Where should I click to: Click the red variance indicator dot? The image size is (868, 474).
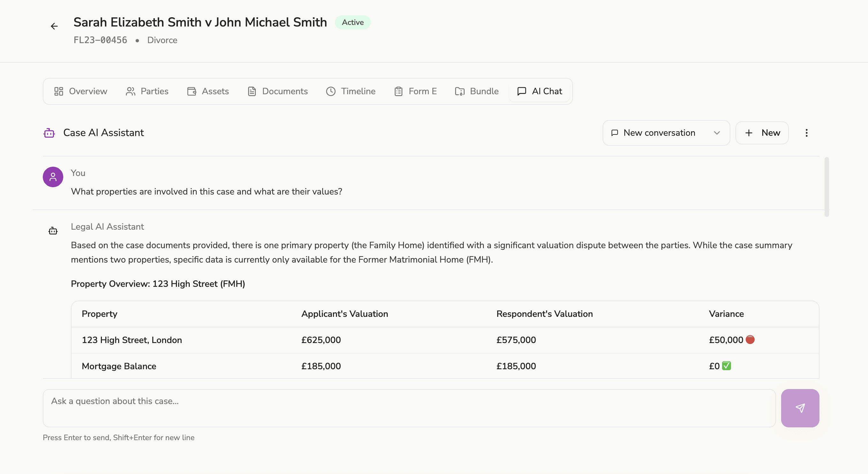pyautogui.click(x=750, y=340)
